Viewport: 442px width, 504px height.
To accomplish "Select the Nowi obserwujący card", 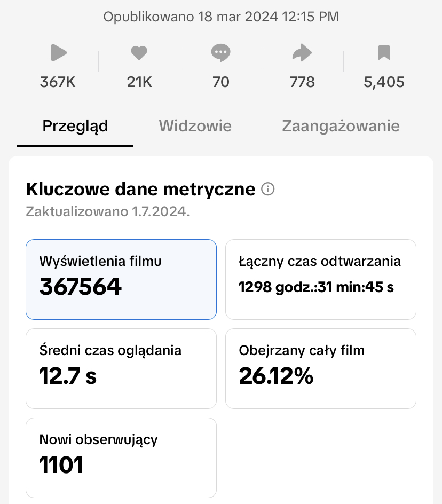I will 121,458.
